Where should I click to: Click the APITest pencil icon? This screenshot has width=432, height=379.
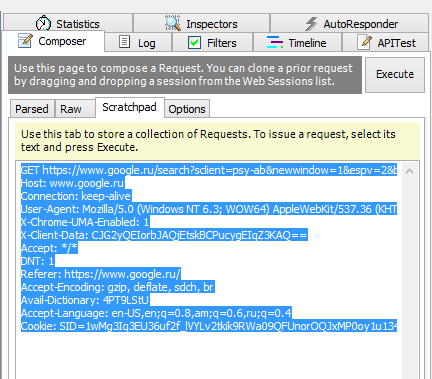(365, 42)
